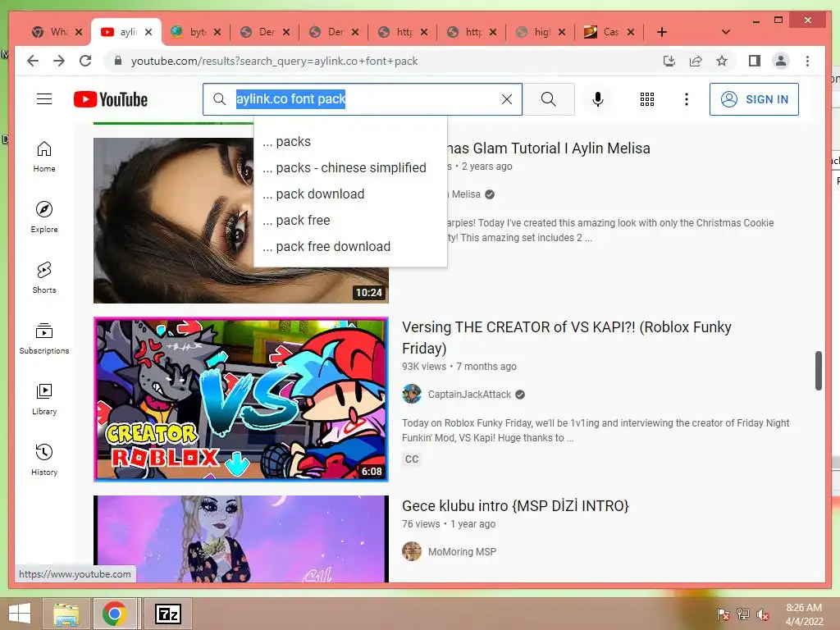Screen dimensions: 840x630
Task: Open File Explorer from the taskbar
Action: click(66, 614)
